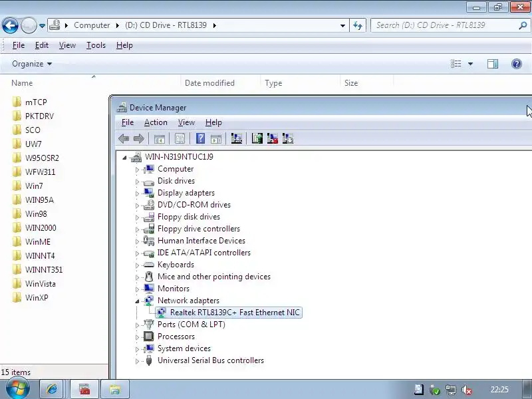Expand the Display adapters category

point(137,194)
